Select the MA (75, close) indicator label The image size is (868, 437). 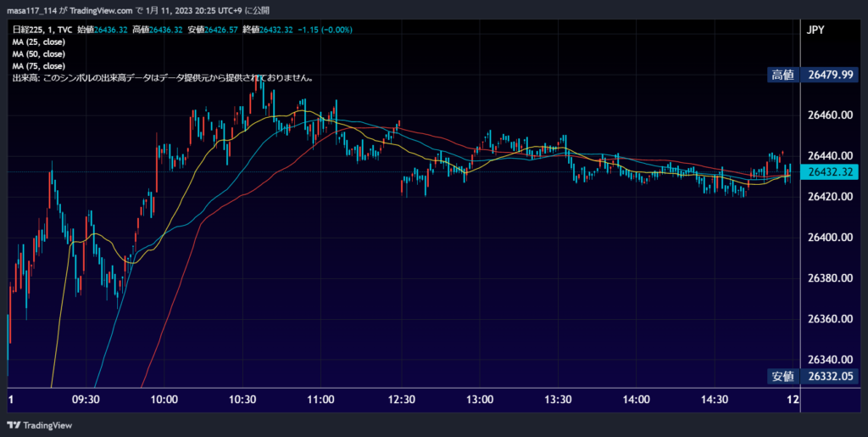pos(39,66)
